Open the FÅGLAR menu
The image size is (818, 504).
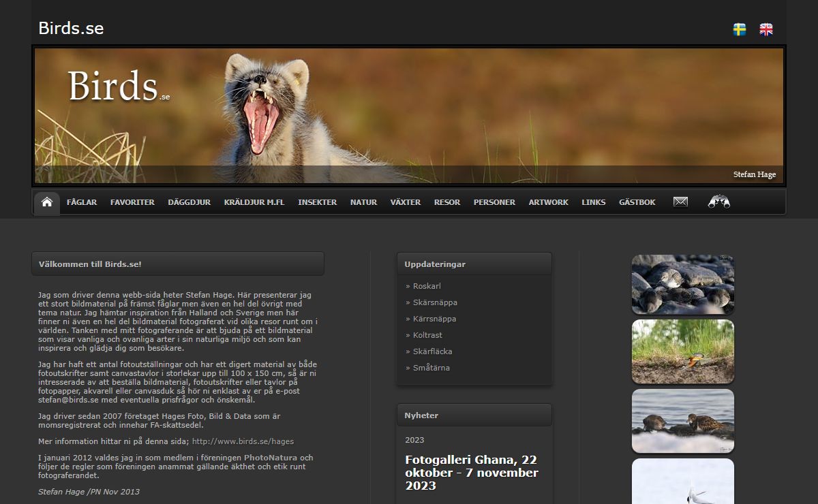82,202
